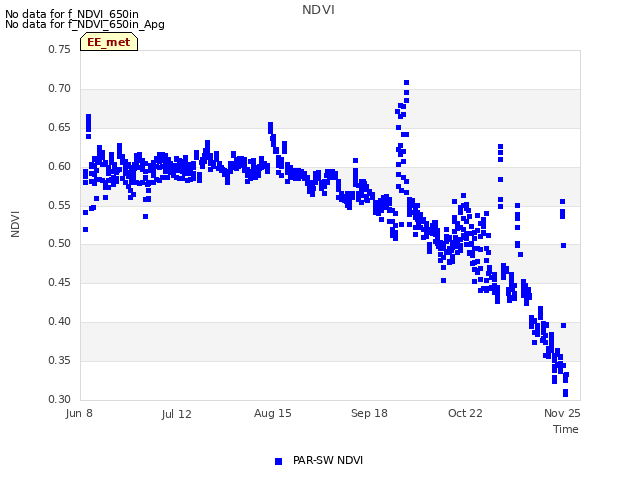
Task: Click the 0.70 y-axis tick label
Action: (60, 89)
